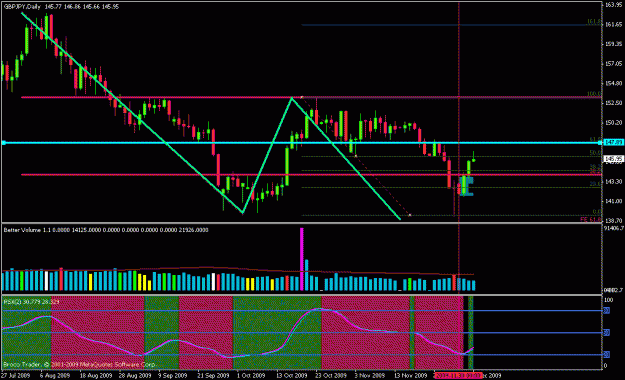Click the 3 Nov 2009 date label
Viewport: 625px width, 380px height.
click(370, 376)
